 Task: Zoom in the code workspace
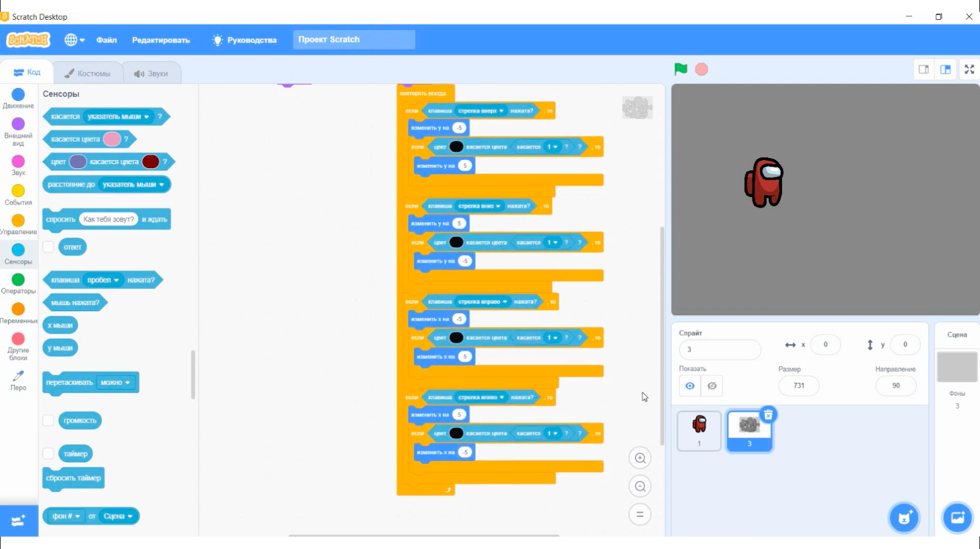tap(640, 458)
